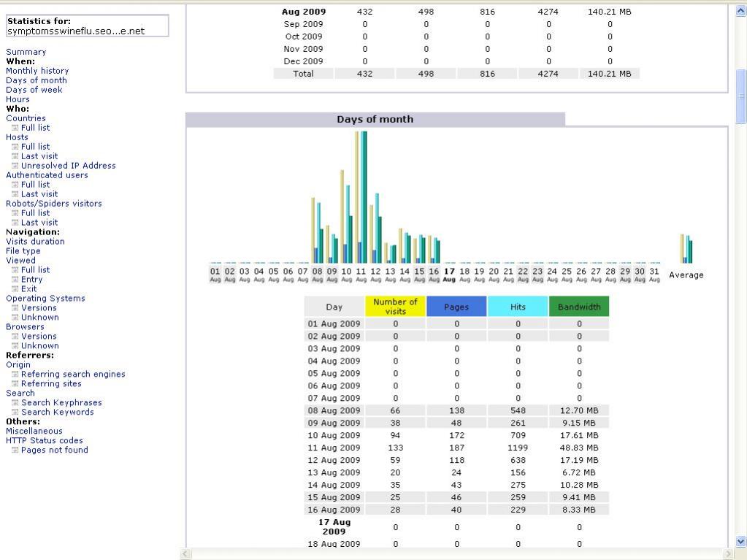Click the 11 Aug bar in chart
Viewport: 747px width, 560px height.
(361, 197)
